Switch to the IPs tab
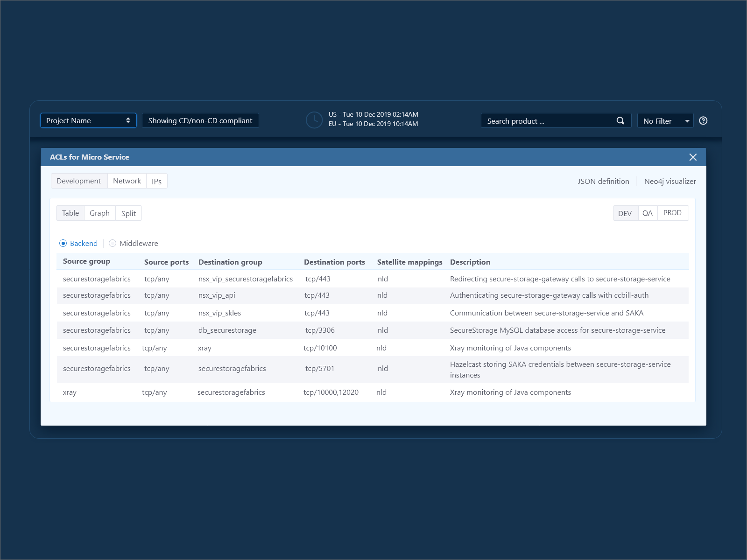The image size is (747, 560). click(156, 181)
